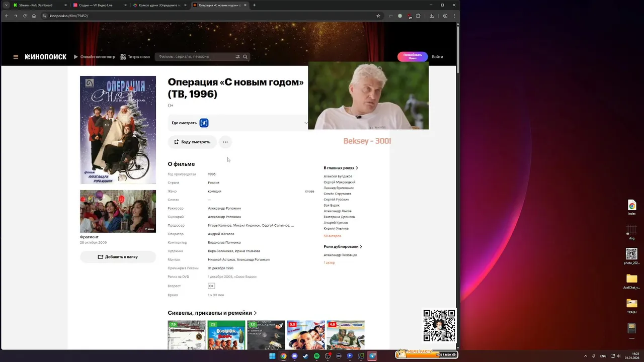Open Telegram from taskbar
Image resolution: width=644 pixels, height=362 pixels.
coord(372,356)
